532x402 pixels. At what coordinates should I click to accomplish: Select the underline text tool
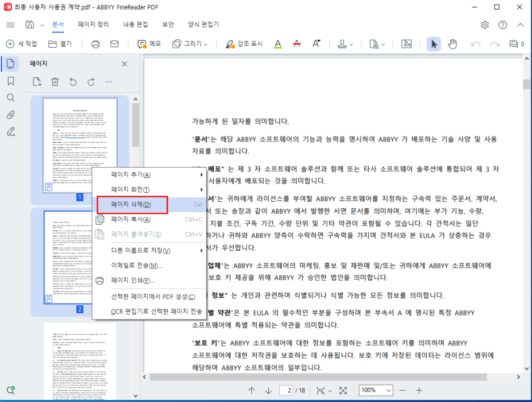[x=278, y=44]
